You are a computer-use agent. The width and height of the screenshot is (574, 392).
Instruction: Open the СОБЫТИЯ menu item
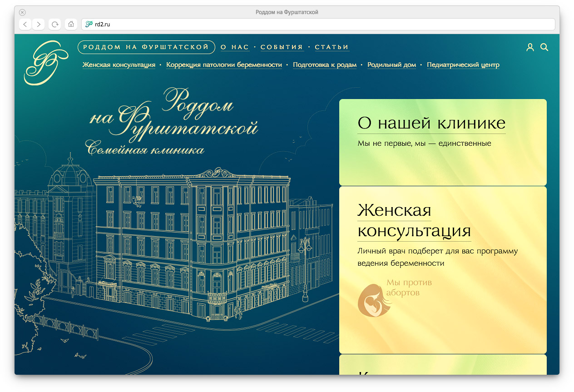(282, 47)
